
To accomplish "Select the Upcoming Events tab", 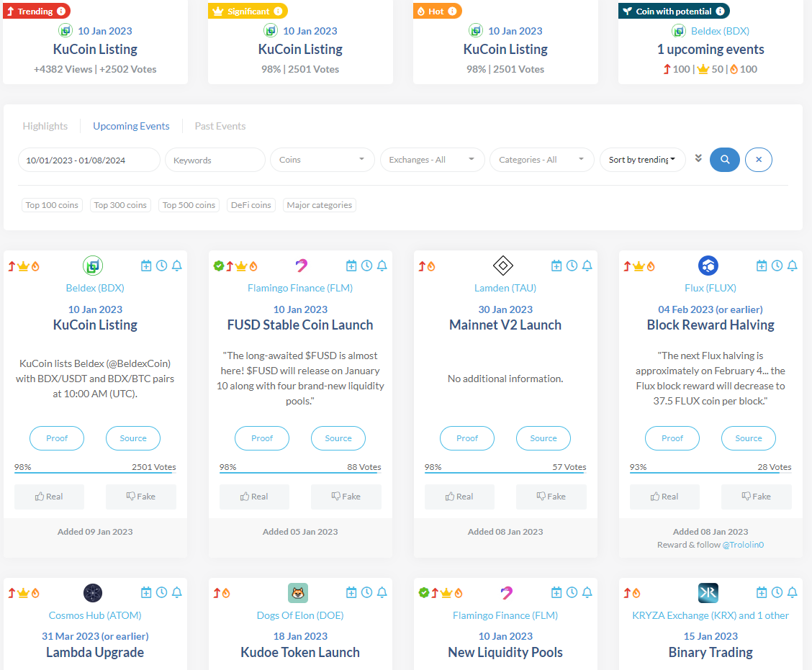I will (131, 126).
